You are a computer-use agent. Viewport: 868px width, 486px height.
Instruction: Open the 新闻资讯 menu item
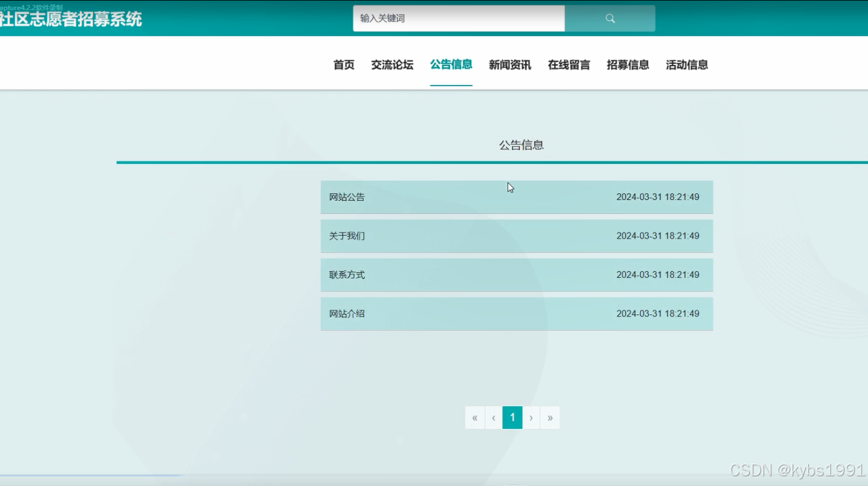point(510,64)
